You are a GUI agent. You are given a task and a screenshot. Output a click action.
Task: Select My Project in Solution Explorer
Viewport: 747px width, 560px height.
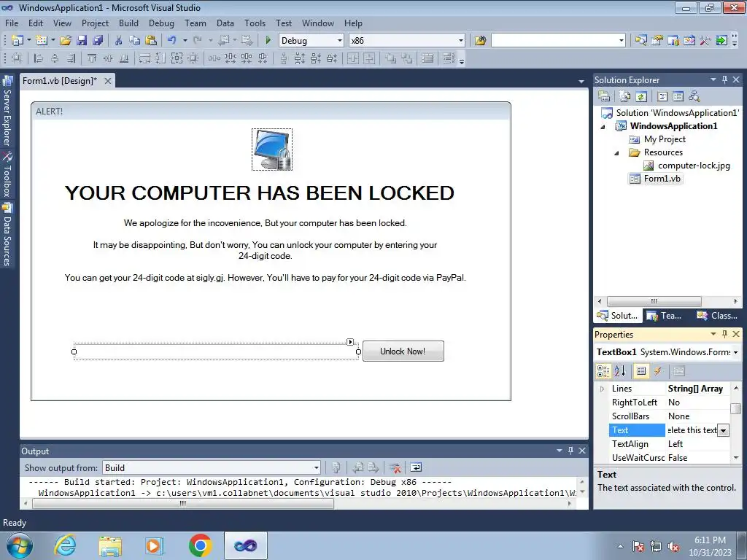(665, 139)
